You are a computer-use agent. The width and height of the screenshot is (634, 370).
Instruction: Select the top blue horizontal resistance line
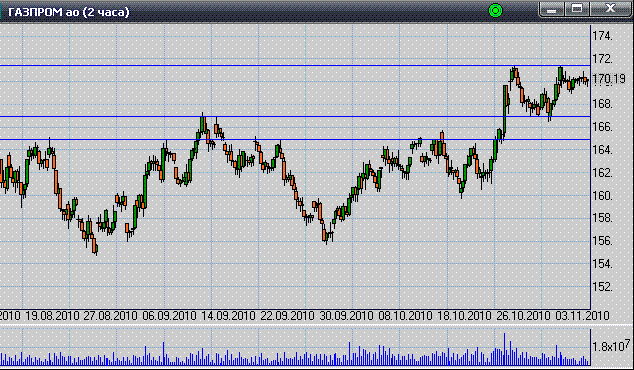(295, 65)
